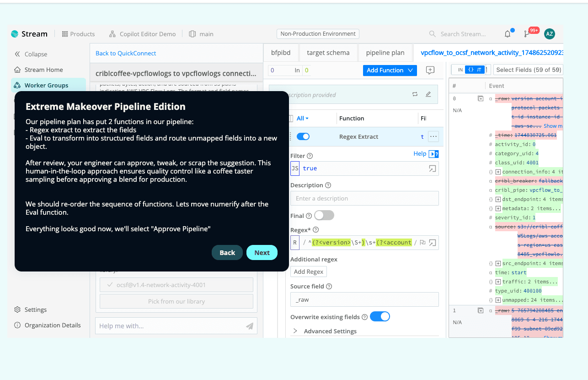Turn off Overwrite existing fields
This screenshot has width=588, height=380.
coord(380,316)
